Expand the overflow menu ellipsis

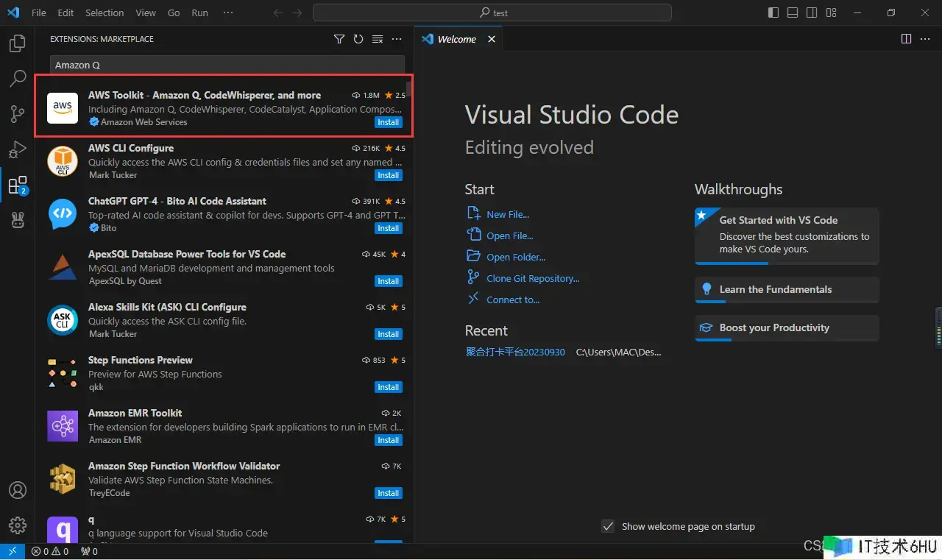tap(228, 13)
